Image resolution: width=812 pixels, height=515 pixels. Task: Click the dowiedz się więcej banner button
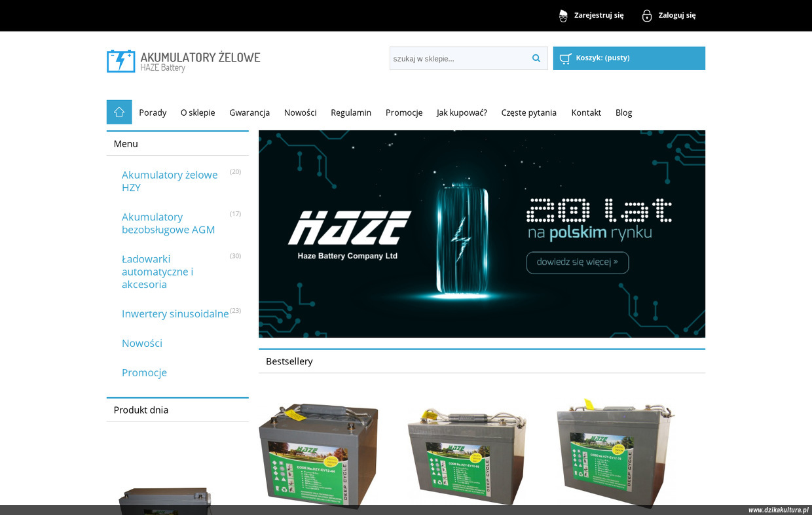click(x=578, y=262)
